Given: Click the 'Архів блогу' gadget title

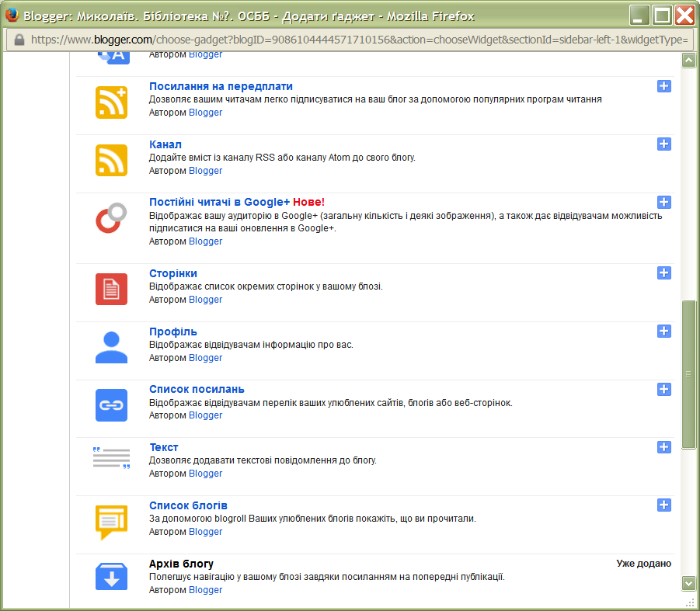Looking at the screenshot, I should coord(181,564).
